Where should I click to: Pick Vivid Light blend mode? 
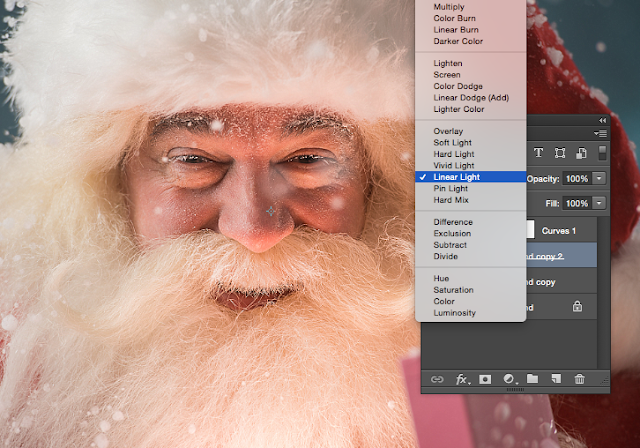(x=453, y=165)
